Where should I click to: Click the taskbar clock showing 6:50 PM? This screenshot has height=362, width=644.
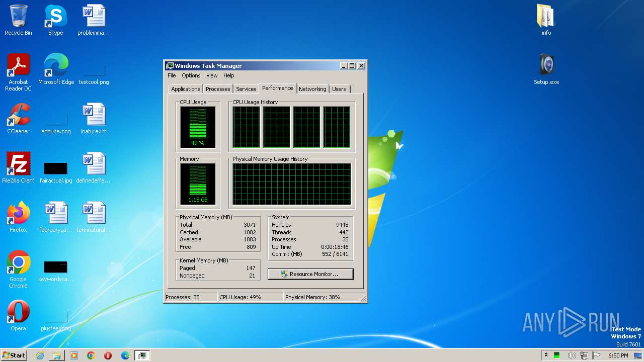coord(618,355)
